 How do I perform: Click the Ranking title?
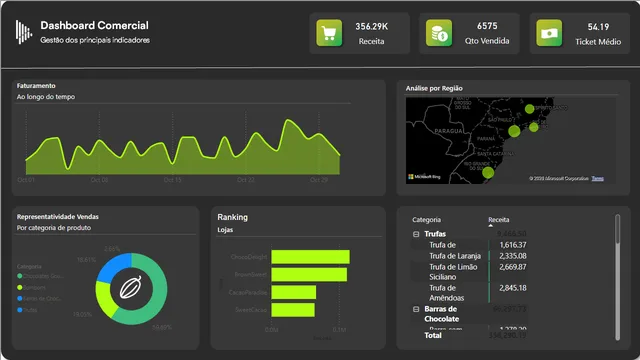pyautogui.click(x=232, y=217)
